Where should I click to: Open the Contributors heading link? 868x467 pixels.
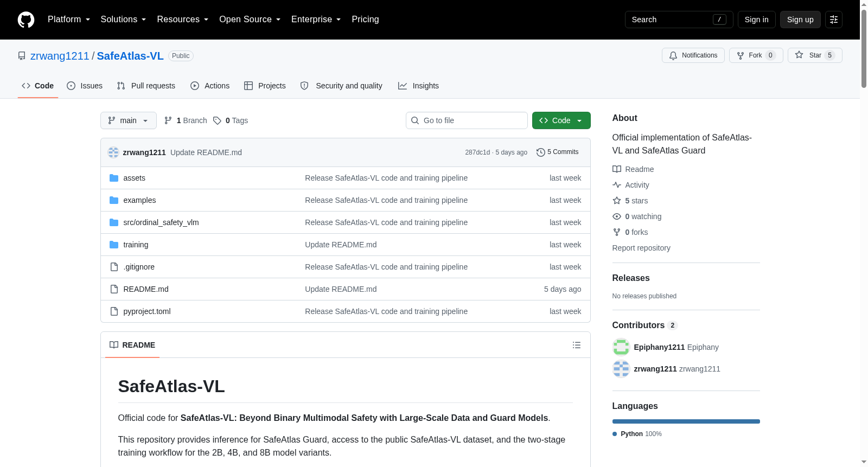pyautogui.click(x=645, y=325)
